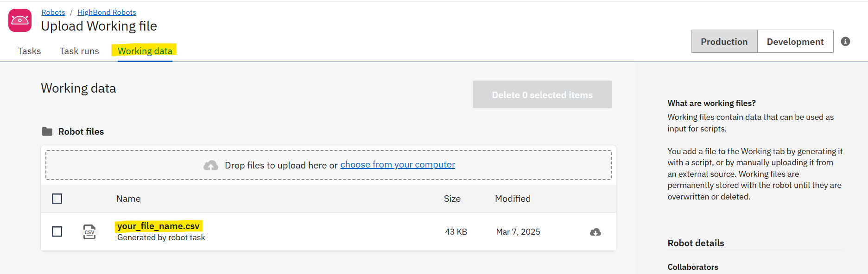Click the Delete 0 selected items button
Image resolution: width=868 pixels, height=274 pixels.
(x=542, y=94)
